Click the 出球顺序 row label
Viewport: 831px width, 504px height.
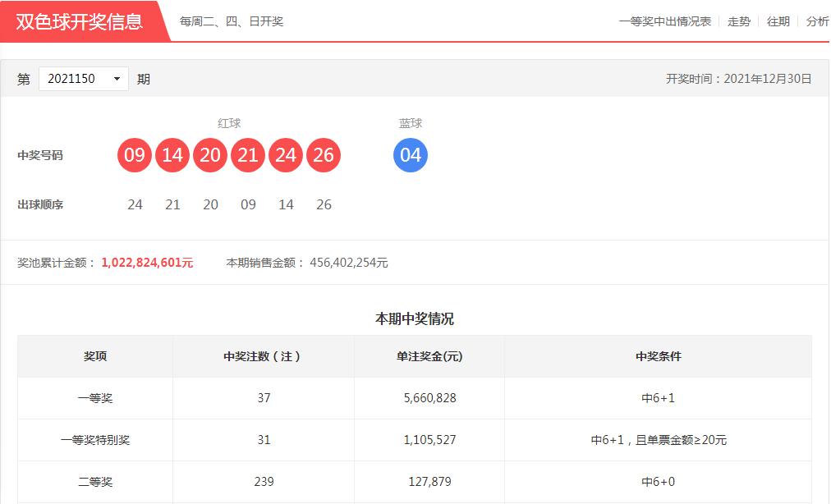(40, 204)
